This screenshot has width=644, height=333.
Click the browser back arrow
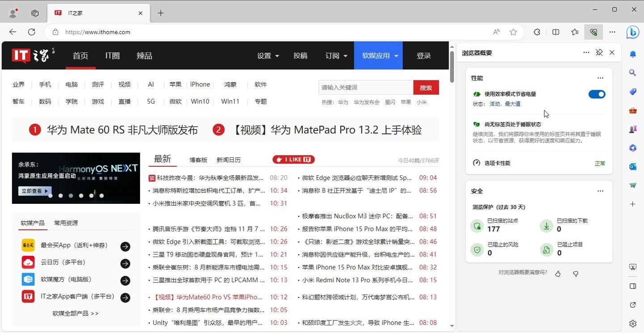[13, 32]
